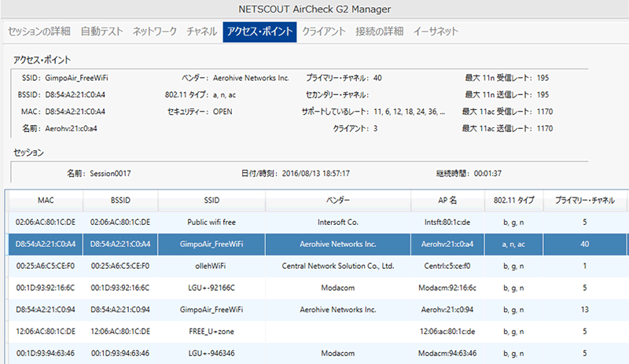This screenshot has width=629, height=364.
Task: Select the イーサネット tab
Action: (x=436, y=31)
